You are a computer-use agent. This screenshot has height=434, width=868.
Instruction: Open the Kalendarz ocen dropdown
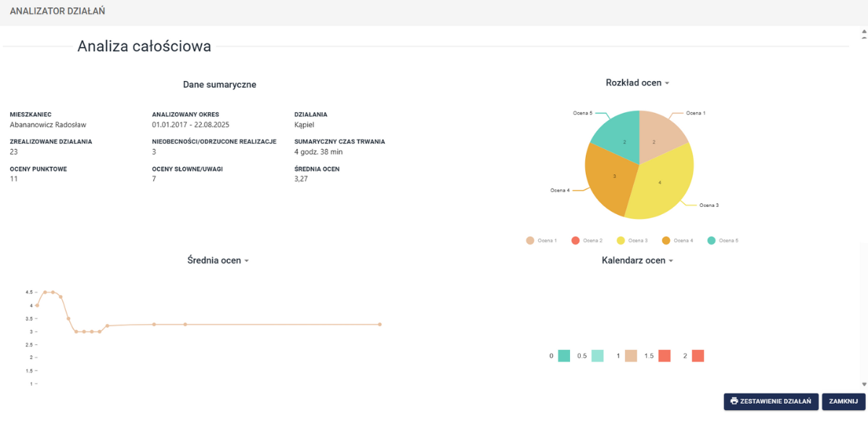pos(671,260)
